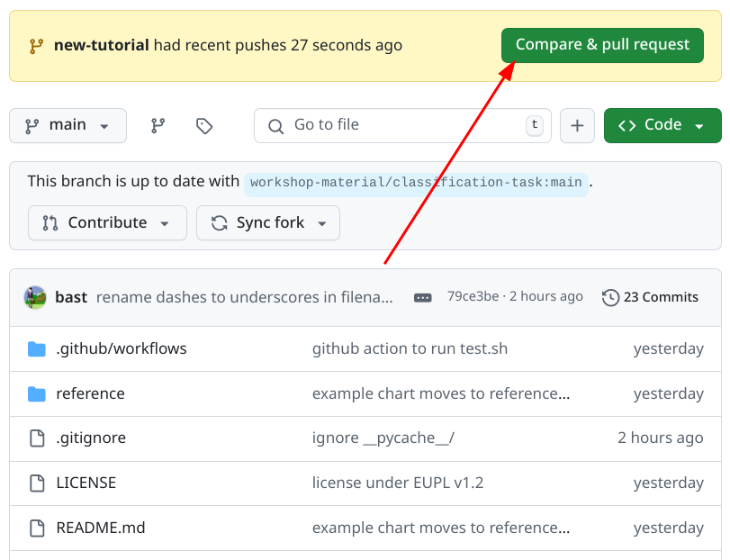Click bast's user avatar
Image resolution: width=730 pixels, height=560 pixels.
35,297
